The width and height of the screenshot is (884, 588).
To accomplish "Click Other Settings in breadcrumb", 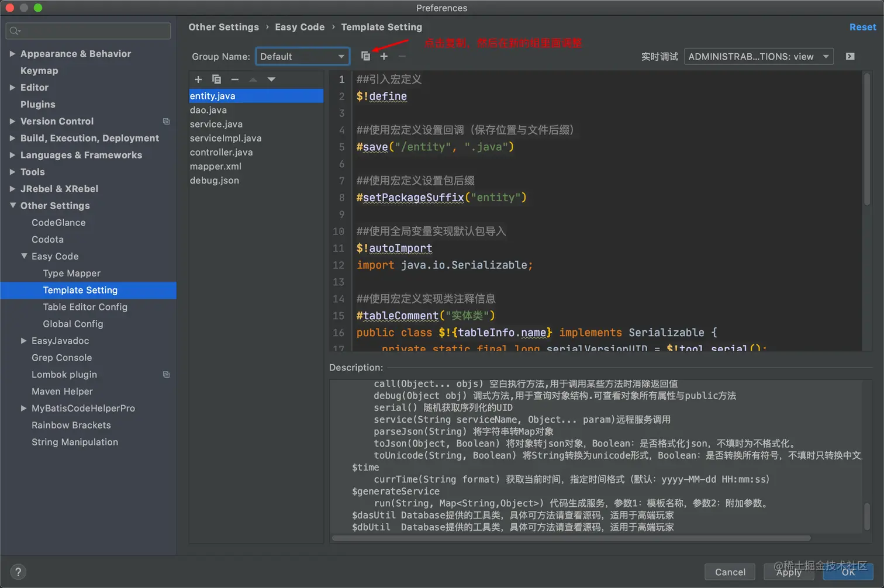I will [x=223, y=27].
